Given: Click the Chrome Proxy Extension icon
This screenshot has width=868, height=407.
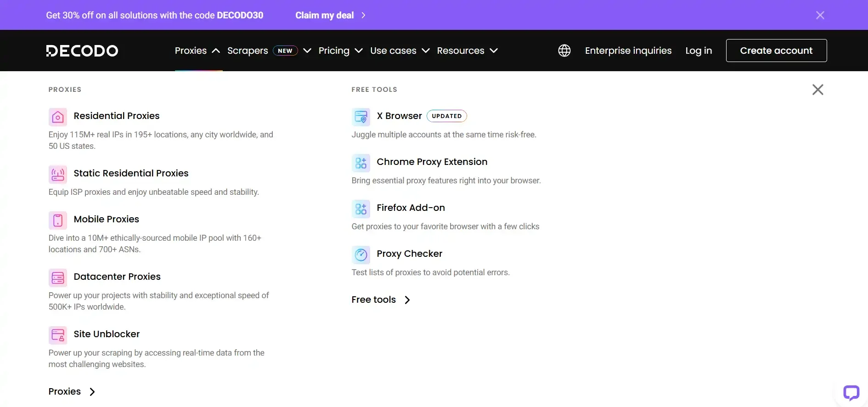Looking at the screenshot, I should (361, 163).
